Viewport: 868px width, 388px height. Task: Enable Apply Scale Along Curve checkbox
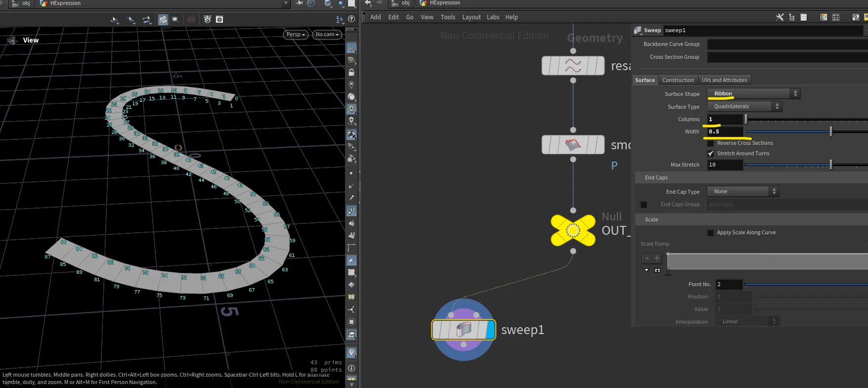(710, 233)
